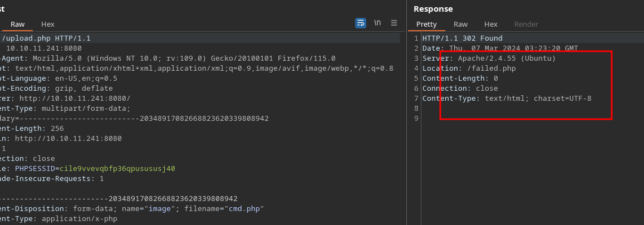Click the application/x-php content type text

[x=79, y=219]
